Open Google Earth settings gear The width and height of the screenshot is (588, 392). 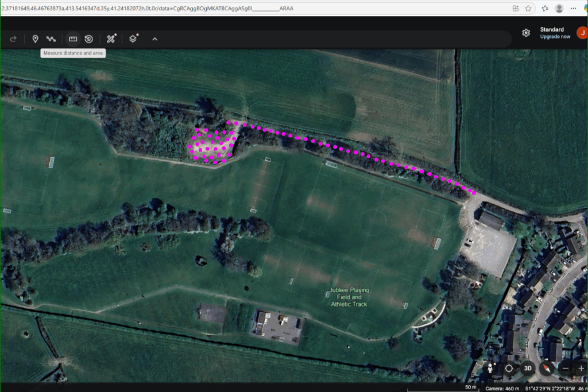(526, 33)
